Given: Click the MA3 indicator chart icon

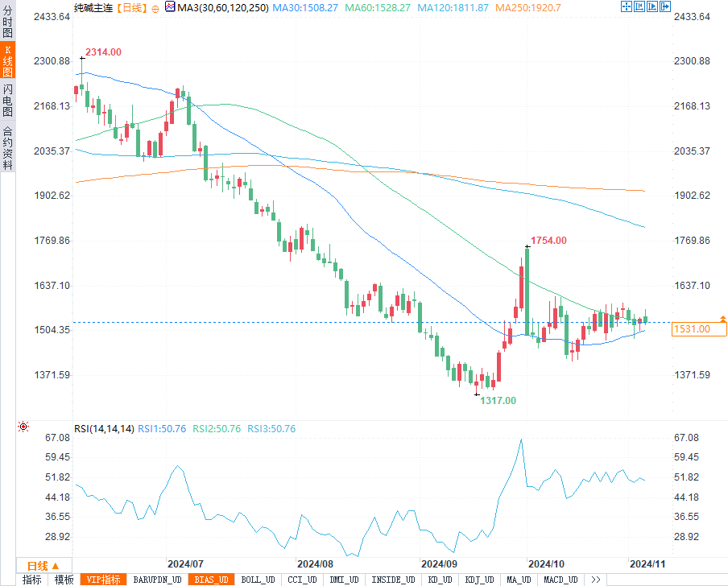Looking at the screenshot, I should coord(170,7).
